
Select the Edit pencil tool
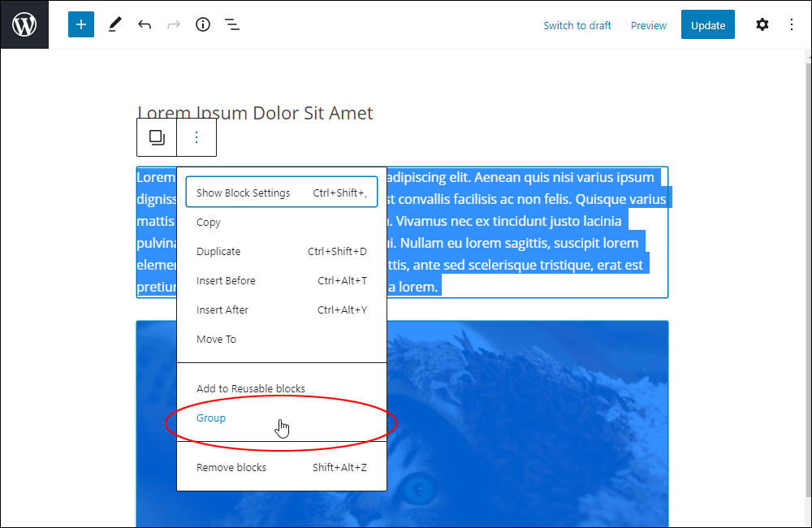(115, 25)
